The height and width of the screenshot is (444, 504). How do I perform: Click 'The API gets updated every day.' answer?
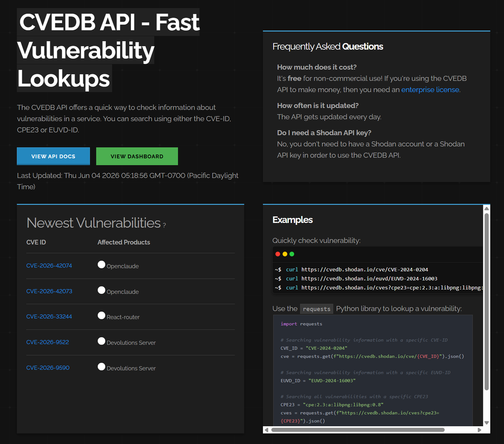point(329,117)
